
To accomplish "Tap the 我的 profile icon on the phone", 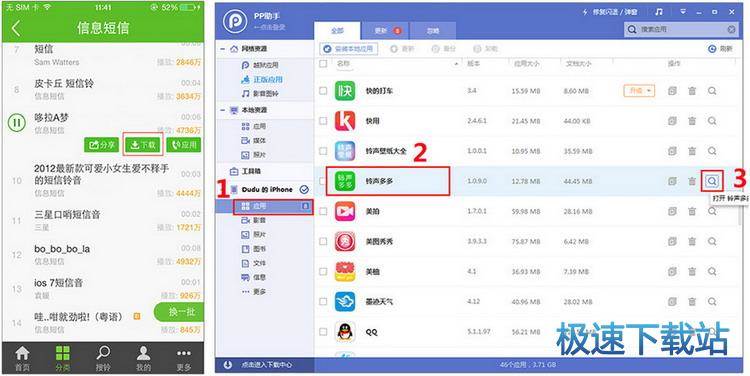I will [143, 354].
